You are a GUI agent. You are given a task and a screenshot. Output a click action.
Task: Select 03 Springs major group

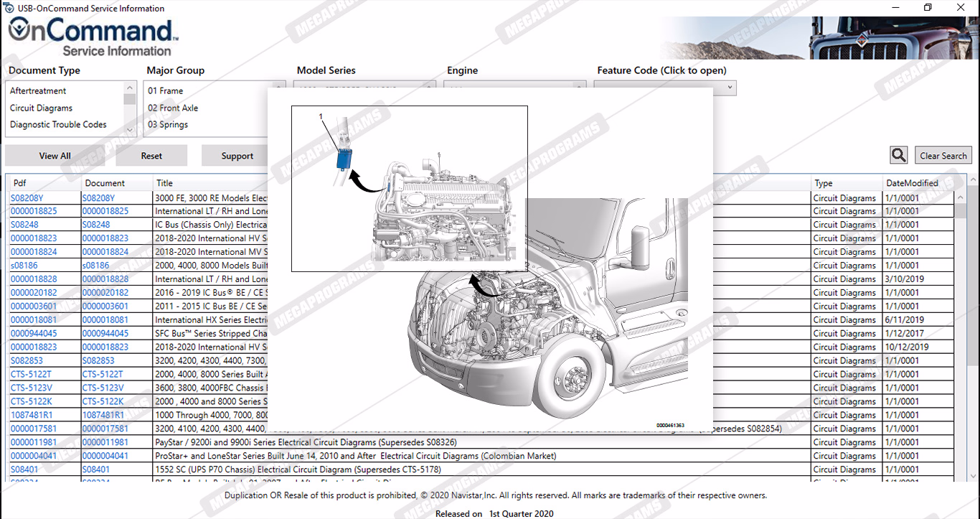(x=168, y=124)
